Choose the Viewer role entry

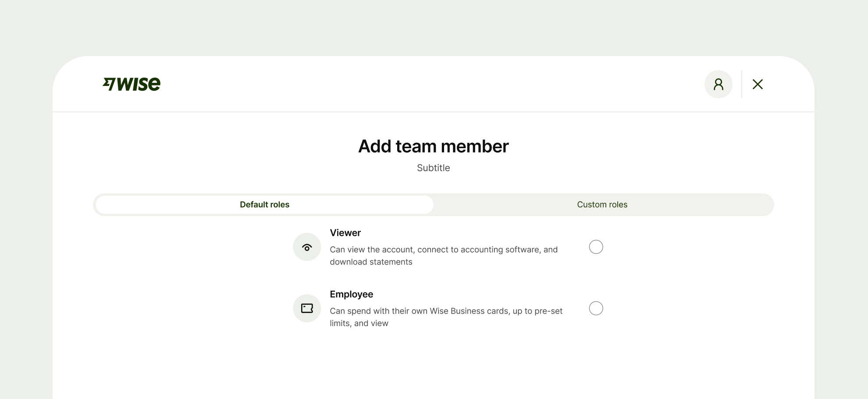tap(345, 233)
